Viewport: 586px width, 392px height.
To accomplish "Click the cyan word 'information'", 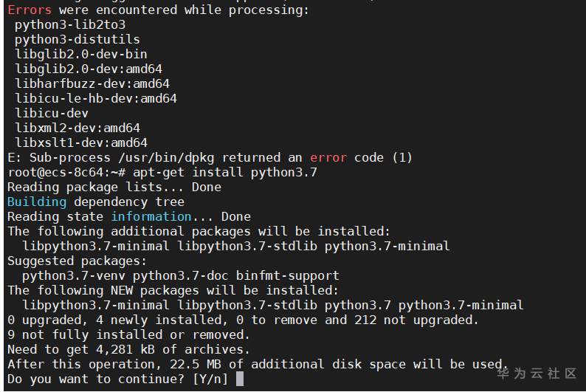I will pos(151,216).
